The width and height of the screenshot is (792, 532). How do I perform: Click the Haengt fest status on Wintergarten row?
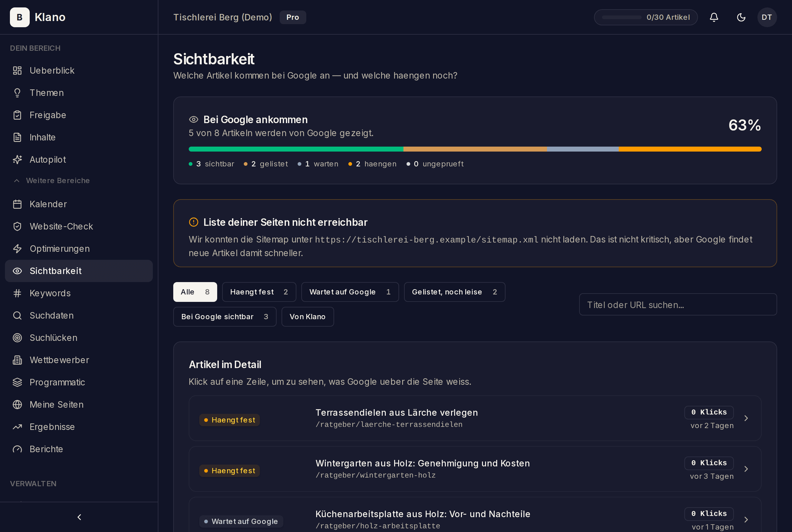pyautogui.click(x=229, y=471)
